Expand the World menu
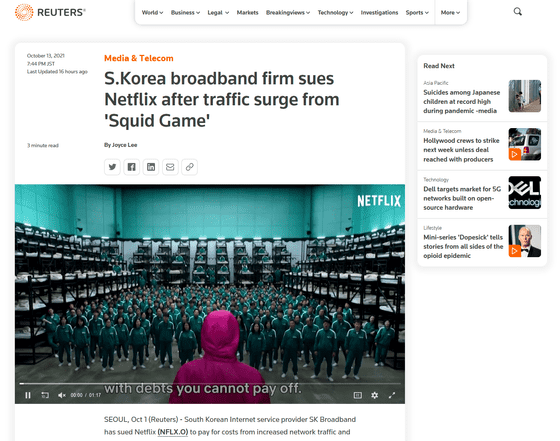560x441 pixels. [152, 12]
